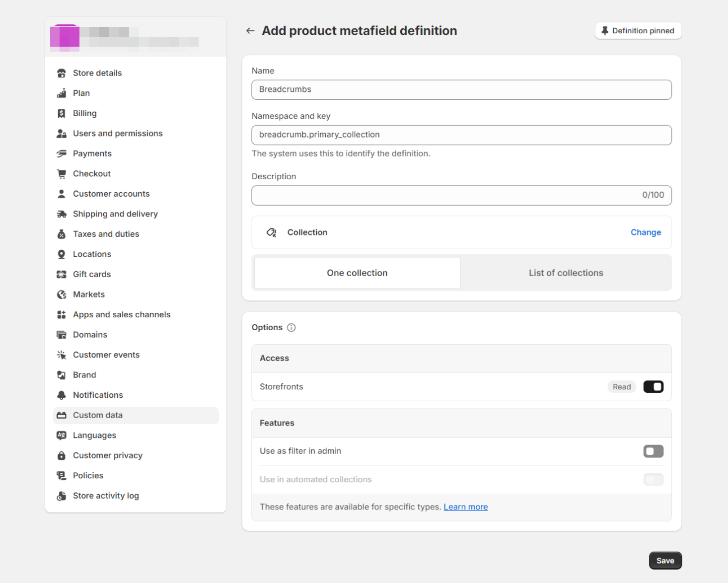
Task: Click the Taxes and duties icon
Action: (x=62, y=234)
